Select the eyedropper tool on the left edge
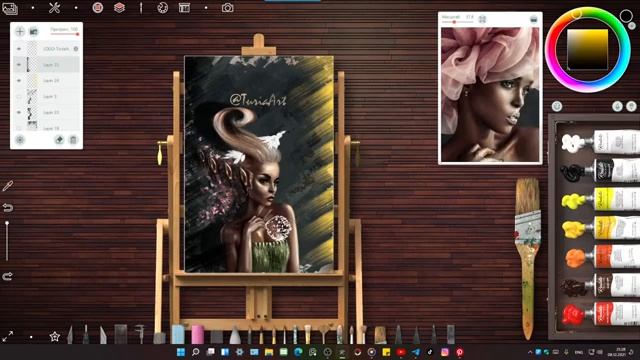 7,186
